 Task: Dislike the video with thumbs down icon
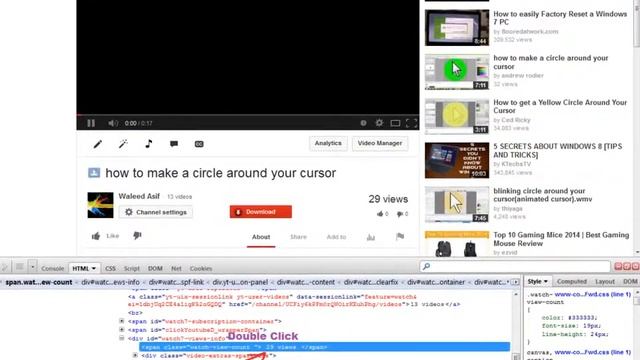tap(137, 236)
